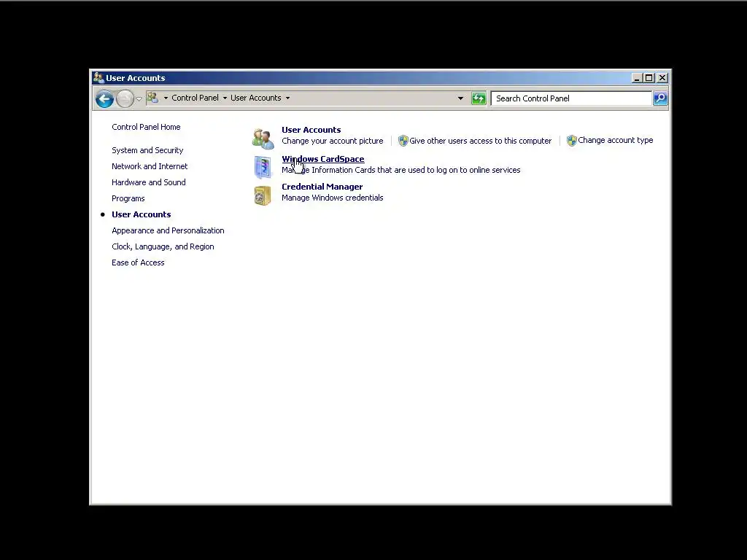Click the Control Panel breadcrumb
This screenshot has width=747, height=560.
(195, 98)
